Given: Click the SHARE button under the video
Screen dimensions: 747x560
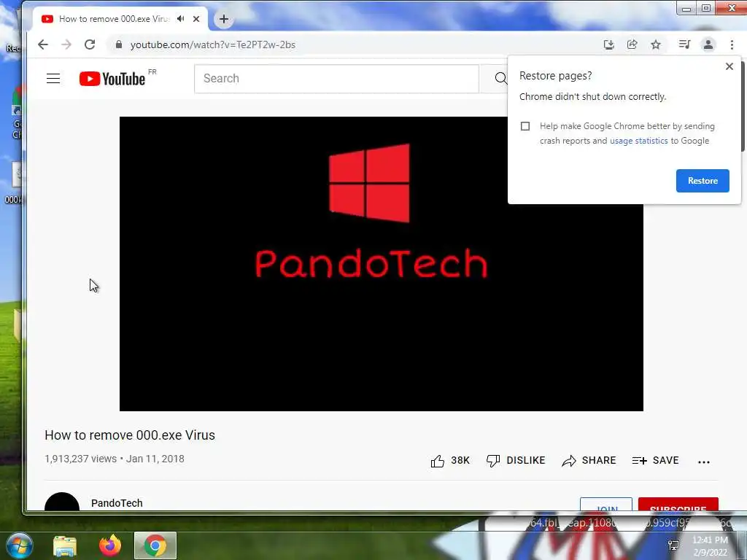Looking at the screenshot, I should (589, 461).
